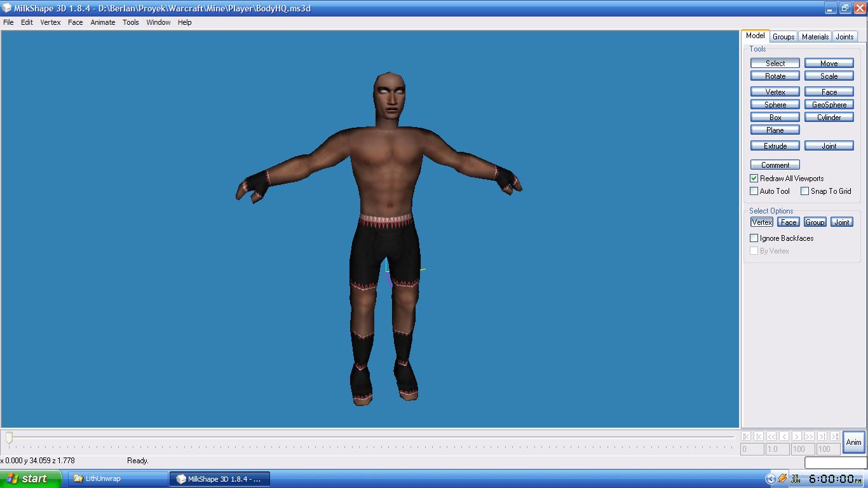Set select option to Joint
Image resolution: width=868 pixels, height=488 pixels.
(x=842, y=222)
